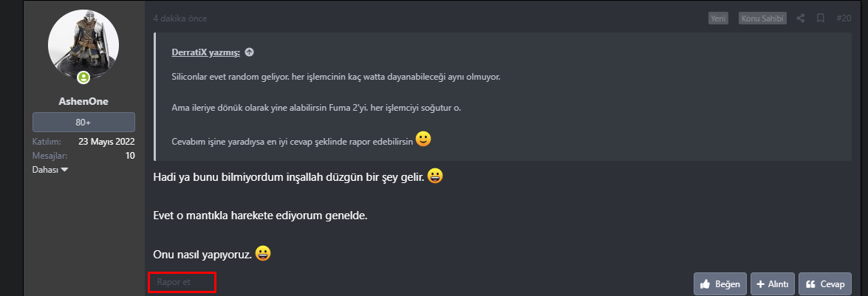Click the 80+ user badge

coord(83,123)
